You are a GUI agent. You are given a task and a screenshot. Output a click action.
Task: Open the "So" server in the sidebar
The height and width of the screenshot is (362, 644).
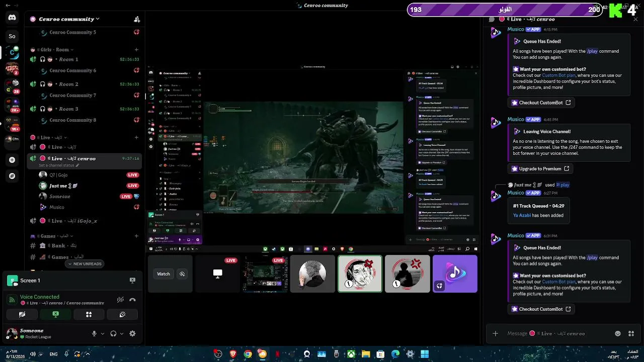(12, 36)
